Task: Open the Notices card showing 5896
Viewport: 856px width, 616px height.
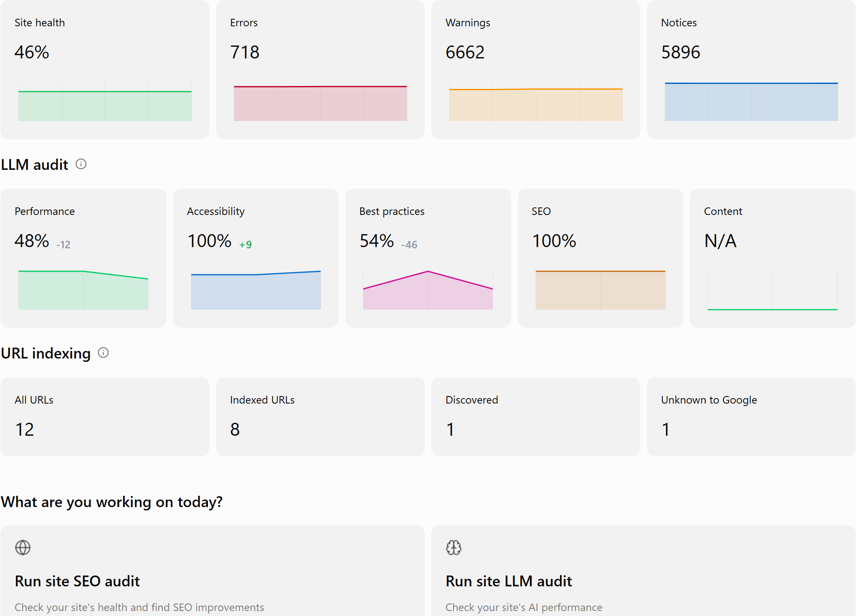Action: (751, 69)
